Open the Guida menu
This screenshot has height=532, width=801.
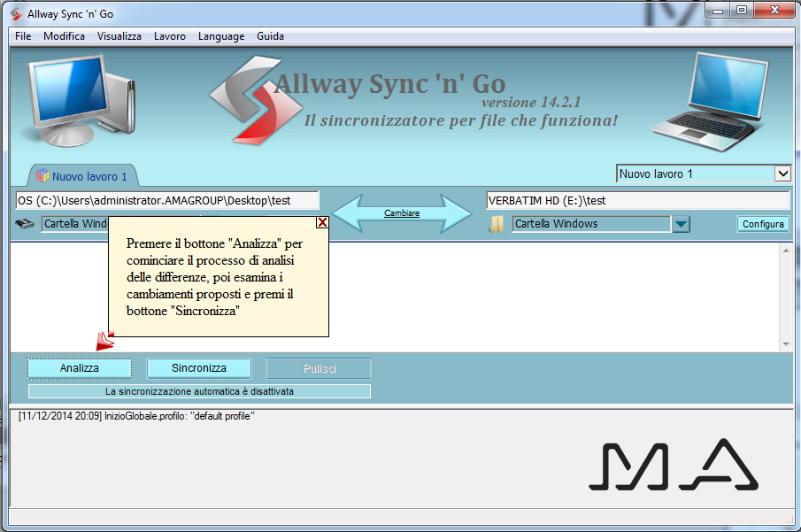click(x=270, y=36)
